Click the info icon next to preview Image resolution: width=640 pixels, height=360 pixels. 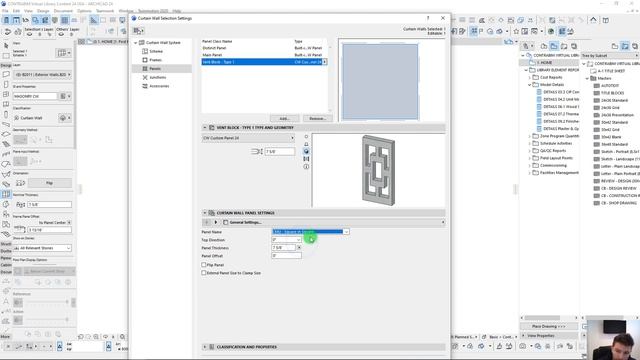coord(306,167)
